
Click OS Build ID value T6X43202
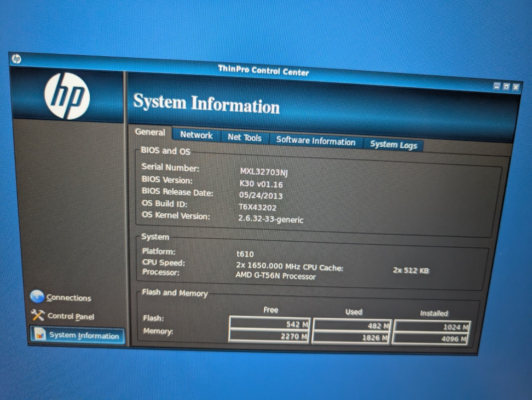click(x=257, y=207)
